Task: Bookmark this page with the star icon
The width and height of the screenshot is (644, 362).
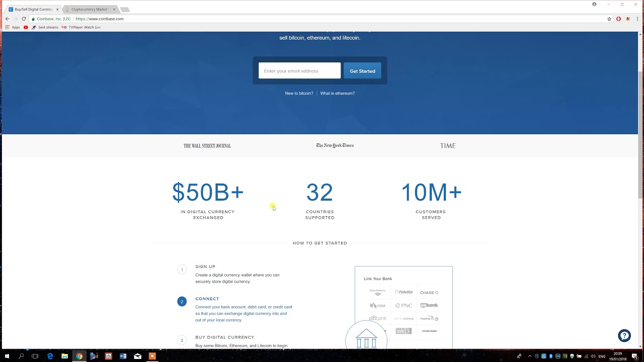Action: click(609, 19)
